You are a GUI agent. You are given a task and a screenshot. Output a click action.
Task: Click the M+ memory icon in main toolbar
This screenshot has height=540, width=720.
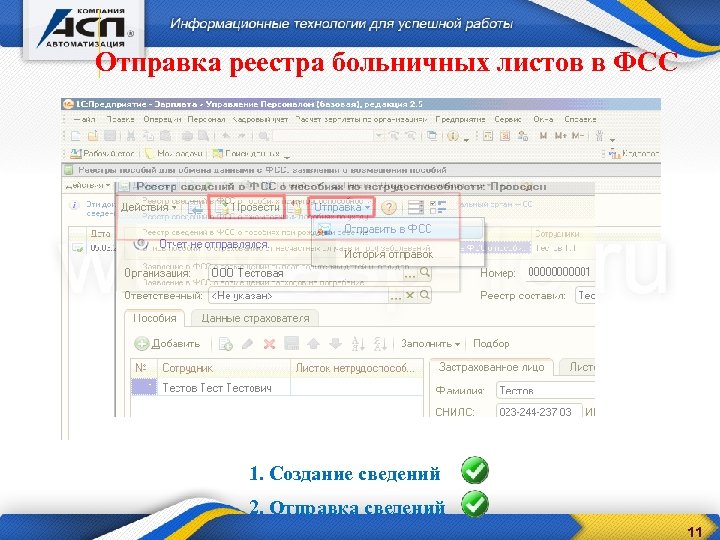560,136
